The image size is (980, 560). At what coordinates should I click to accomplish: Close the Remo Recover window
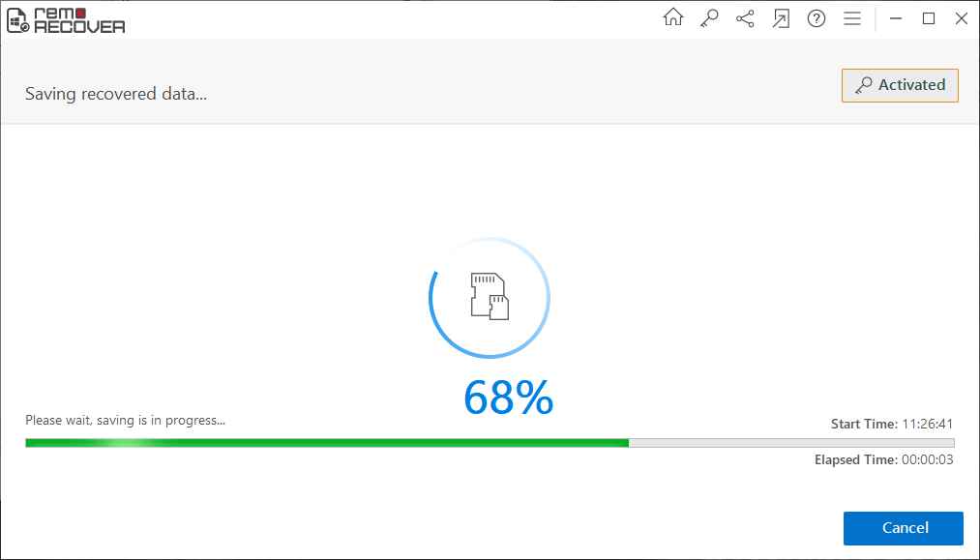tap(962, 18)
